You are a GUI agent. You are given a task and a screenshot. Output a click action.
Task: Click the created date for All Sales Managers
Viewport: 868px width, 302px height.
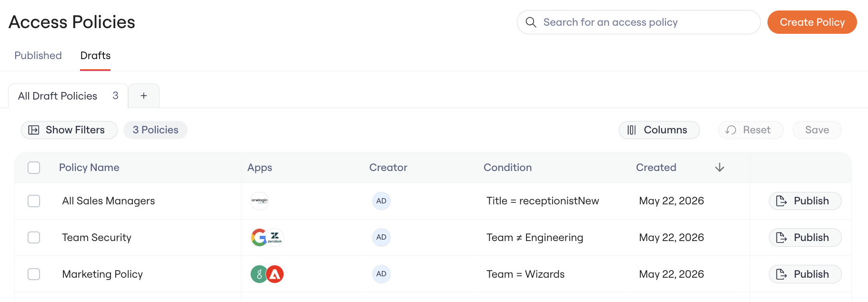671,201
